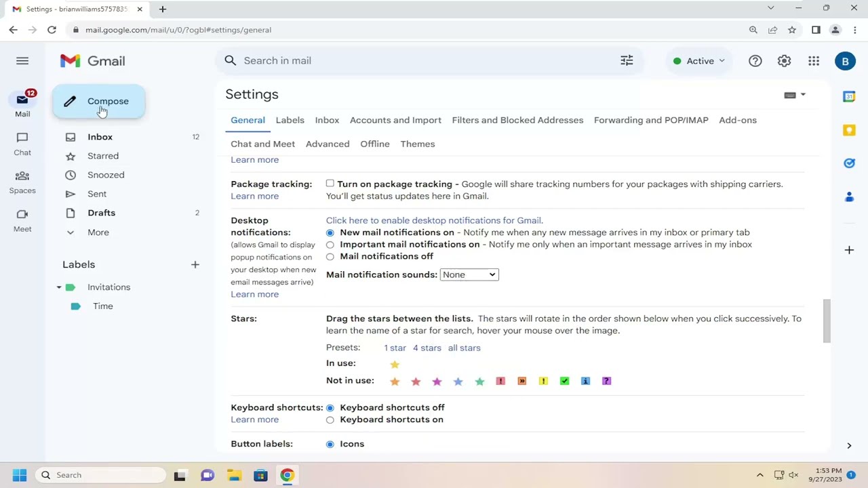Click the yellow star In use

pos(395,364)
